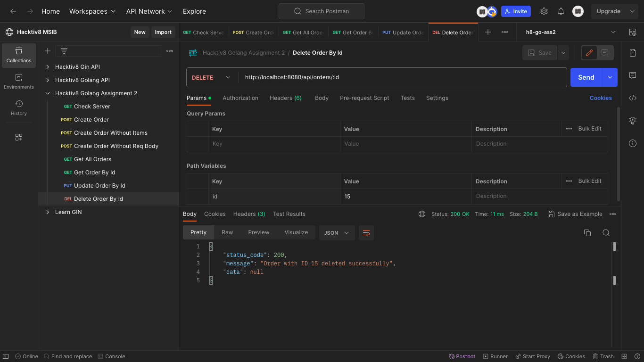The width and height of the screenshot is (644, 362).
Task: Open the Code snippet icon
Action: (633, 98)
